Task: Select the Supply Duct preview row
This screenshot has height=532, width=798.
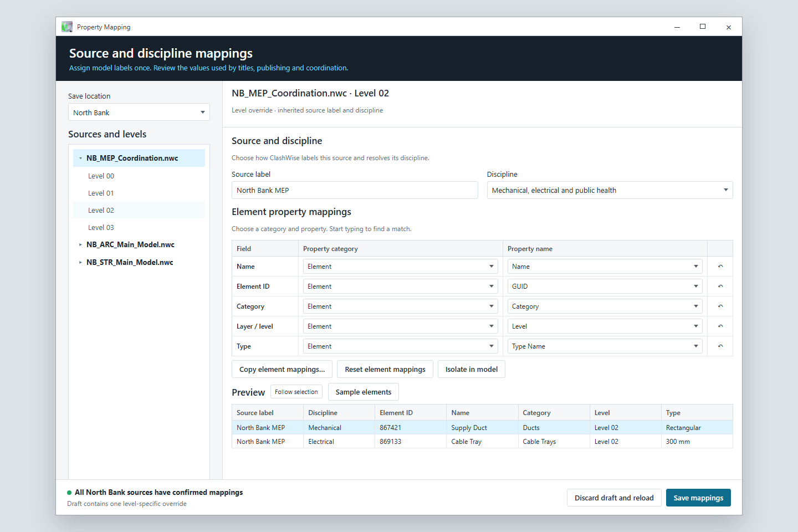Action: (x=482, y=427)
